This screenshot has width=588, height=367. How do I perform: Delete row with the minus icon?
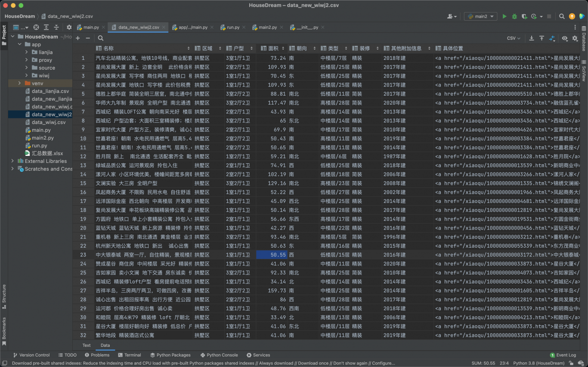click(x=88, y=38)
